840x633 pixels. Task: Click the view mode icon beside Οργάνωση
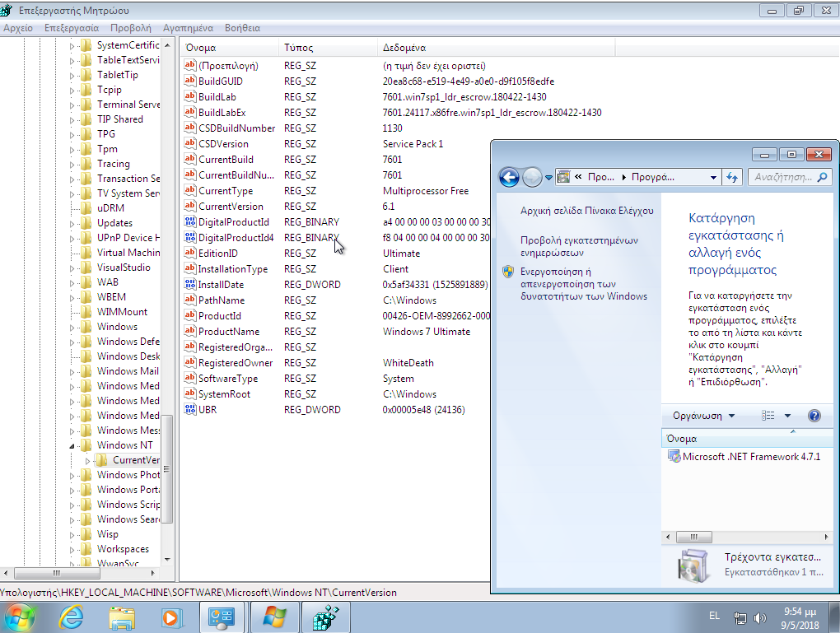point(768,416)
